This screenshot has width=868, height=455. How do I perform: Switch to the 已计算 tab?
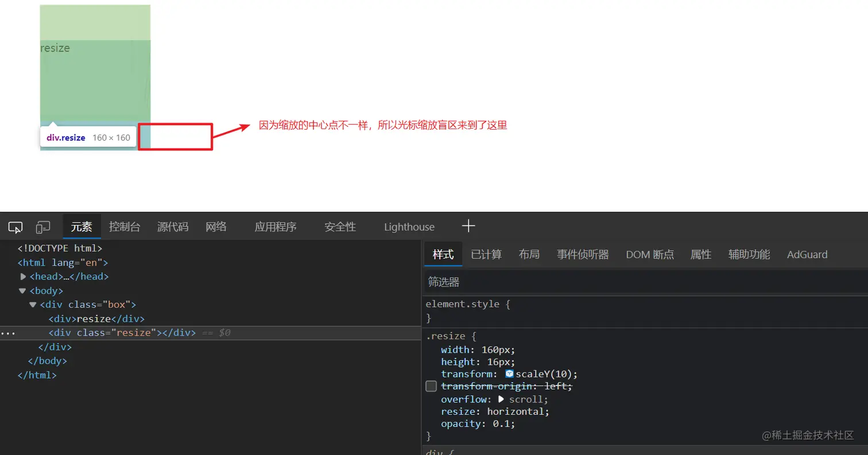(x=485, y=254)
